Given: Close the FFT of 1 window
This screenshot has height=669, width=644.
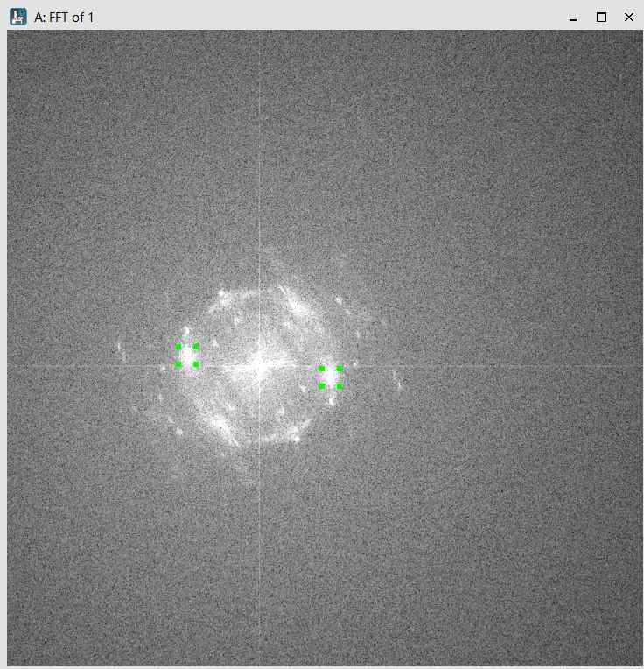Looking at the screenshot, I should 629,17.
